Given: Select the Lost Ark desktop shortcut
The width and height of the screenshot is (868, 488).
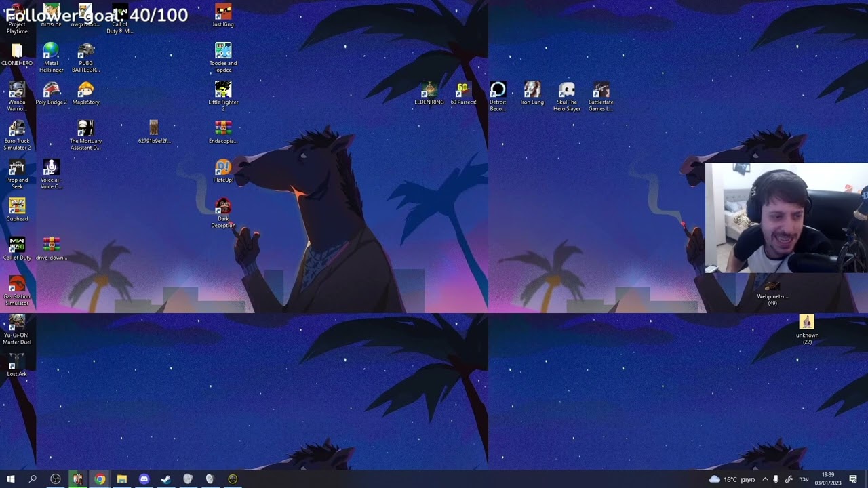Looking at the screenshot, I should click(x=17, y=365).
